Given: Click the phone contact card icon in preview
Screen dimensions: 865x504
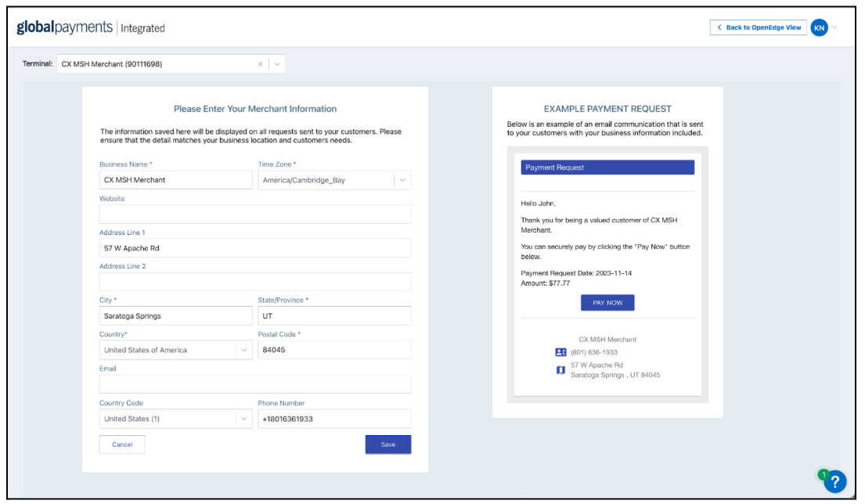Looking at the screenshot, I should click(x=560, y=352).
